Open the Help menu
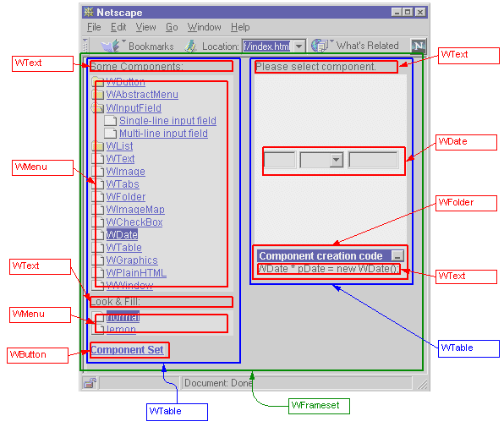This screenshot has height=427, width=504. (x=240, y=27)
